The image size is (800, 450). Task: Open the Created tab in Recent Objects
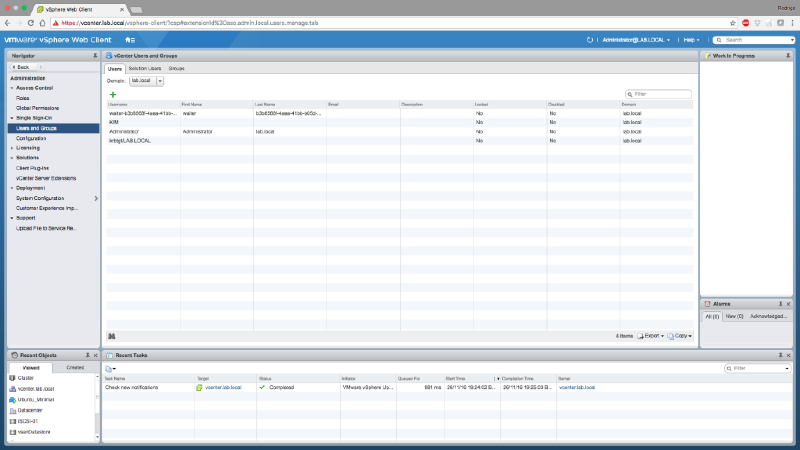click(x=75, y=367)
